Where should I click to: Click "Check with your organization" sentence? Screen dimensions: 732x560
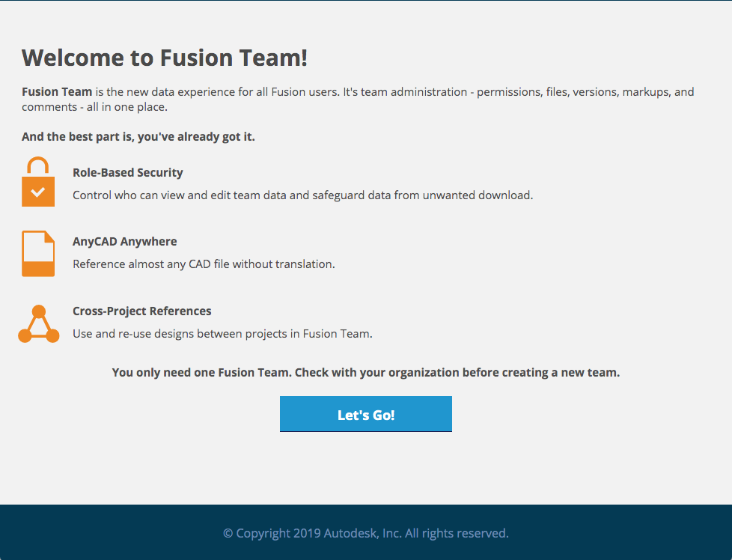(457, 372)
